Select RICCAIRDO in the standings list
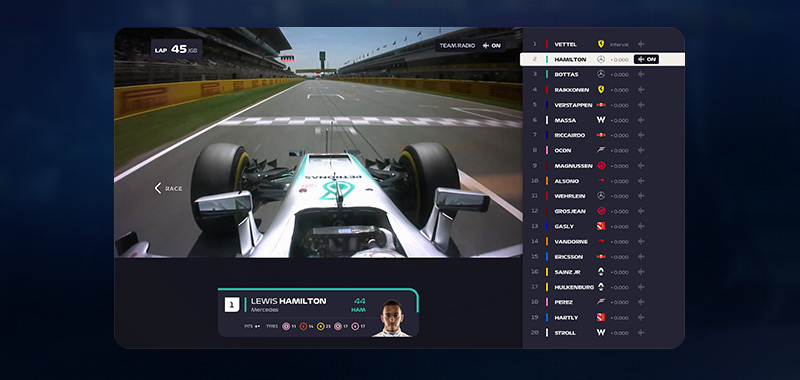The width and height of the screenshot is (800, 380). click(570, 135)
